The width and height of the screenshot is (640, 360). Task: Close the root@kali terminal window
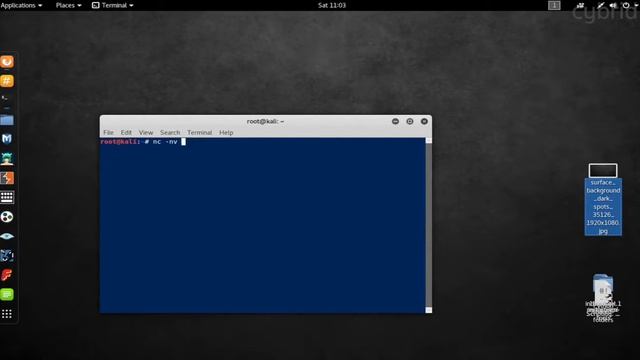pos(424,121)
